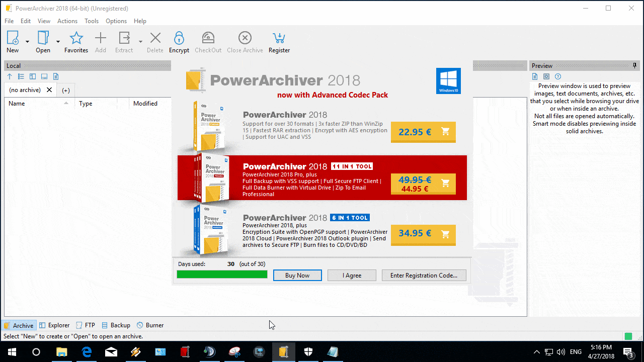
Task: Open the Tools menu
Action: coord(91,21)
